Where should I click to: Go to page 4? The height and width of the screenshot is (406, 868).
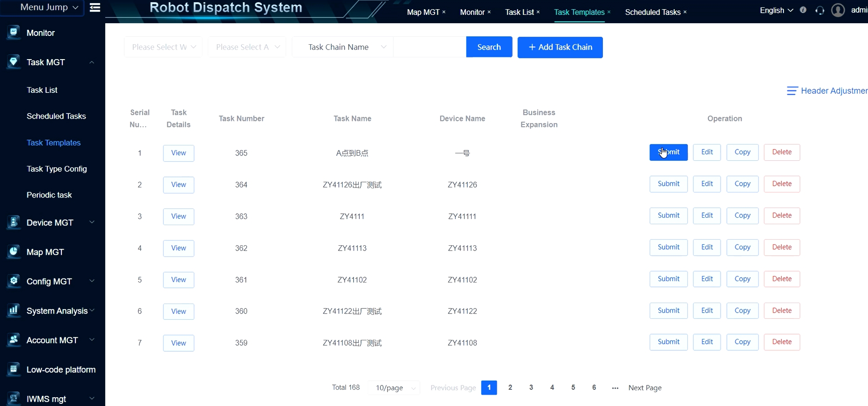(x=552, y=388)
